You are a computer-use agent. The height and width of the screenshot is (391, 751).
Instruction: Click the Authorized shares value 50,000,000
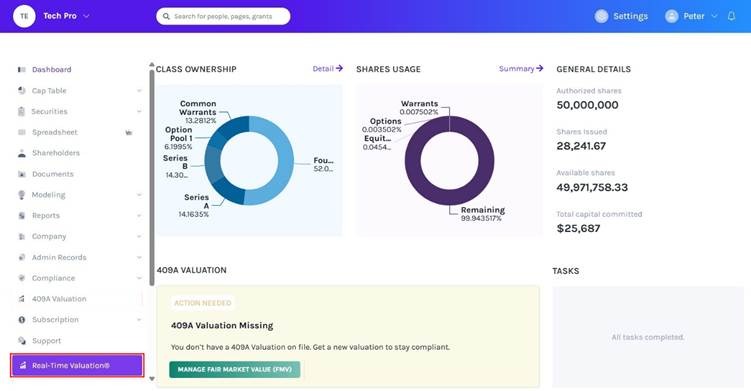587,105
